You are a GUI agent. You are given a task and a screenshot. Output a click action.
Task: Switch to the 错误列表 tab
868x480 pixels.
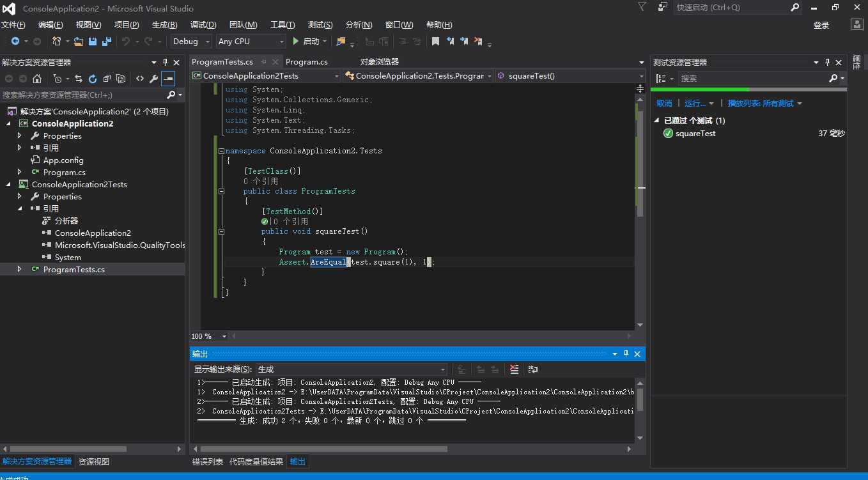pyautogui.click(x=208, y=461)
